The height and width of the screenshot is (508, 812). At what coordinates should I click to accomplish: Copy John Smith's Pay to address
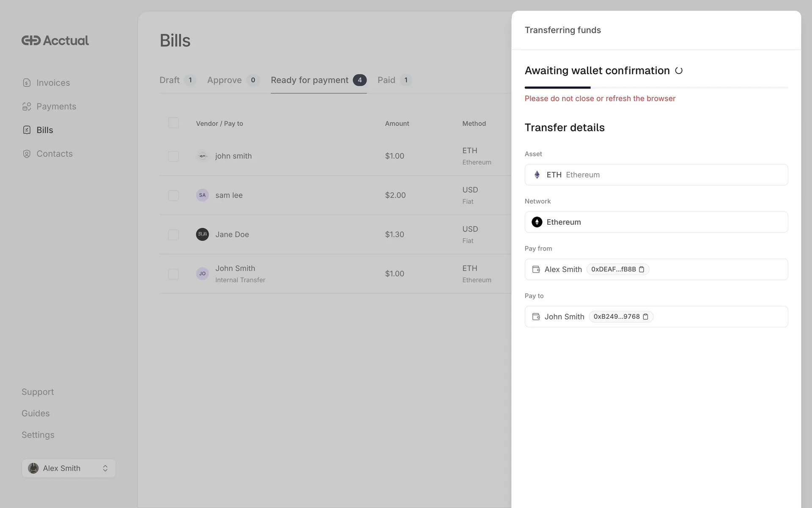click(x=645, y=317)
